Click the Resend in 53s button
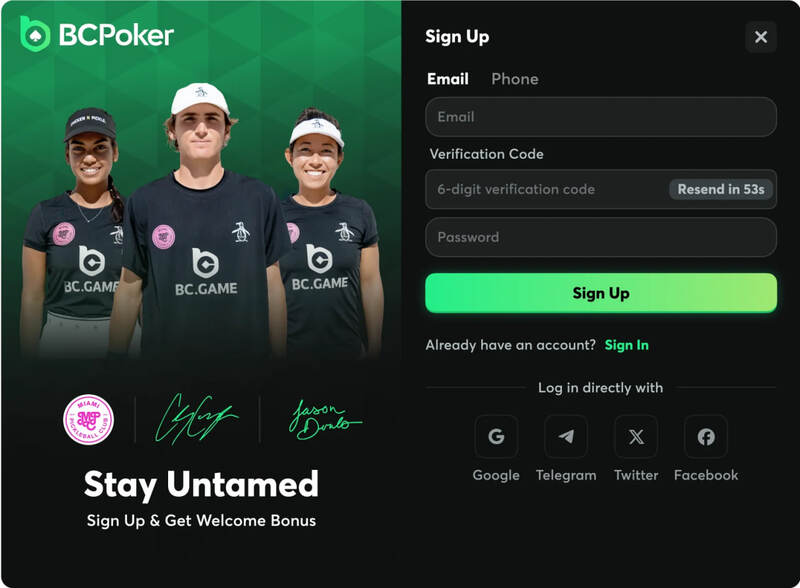 [x=721, y=189]
